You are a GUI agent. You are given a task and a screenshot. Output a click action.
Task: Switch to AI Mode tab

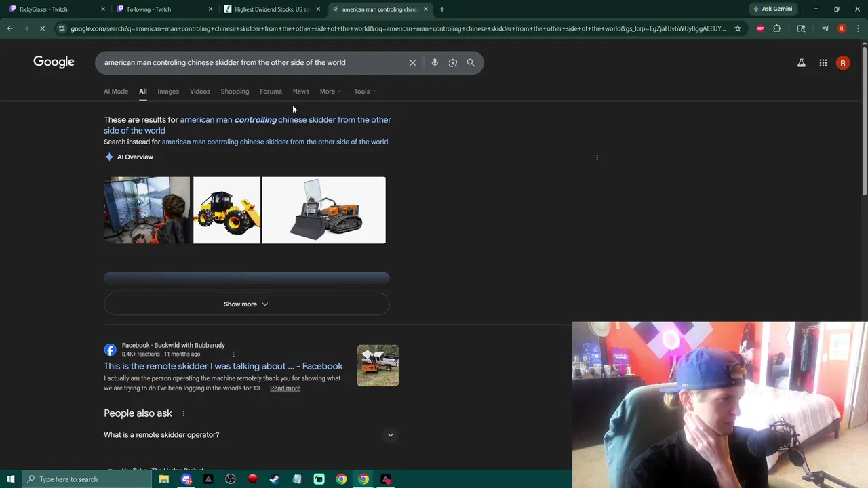(116, 91)
